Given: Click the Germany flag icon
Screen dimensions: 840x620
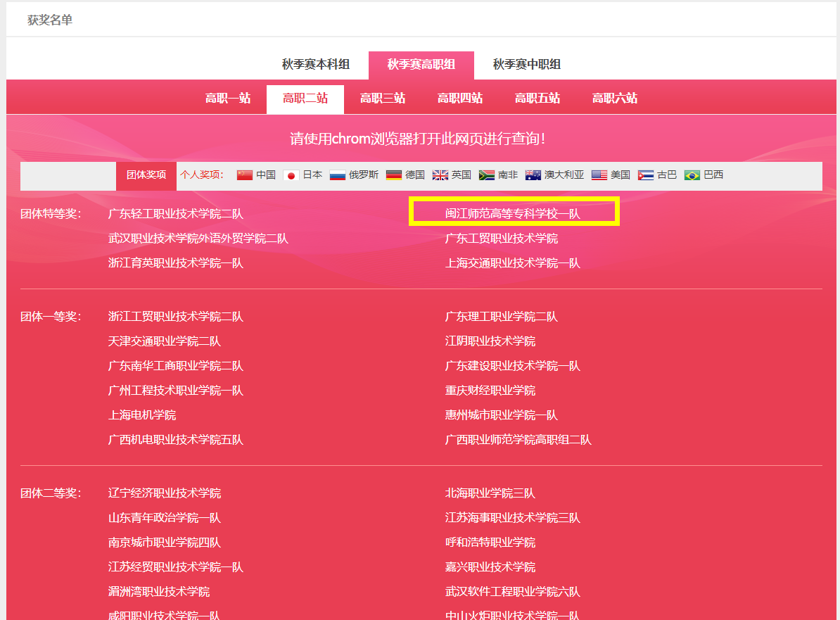Looking at the screenshot, I should click(393, 175).
